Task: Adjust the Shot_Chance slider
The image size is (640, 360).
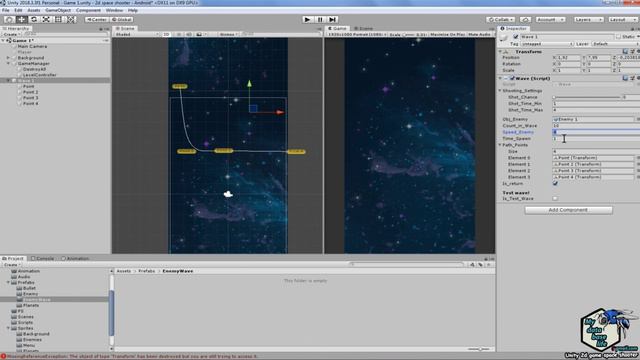Action: pyautogui.click(x=587, y=97)
